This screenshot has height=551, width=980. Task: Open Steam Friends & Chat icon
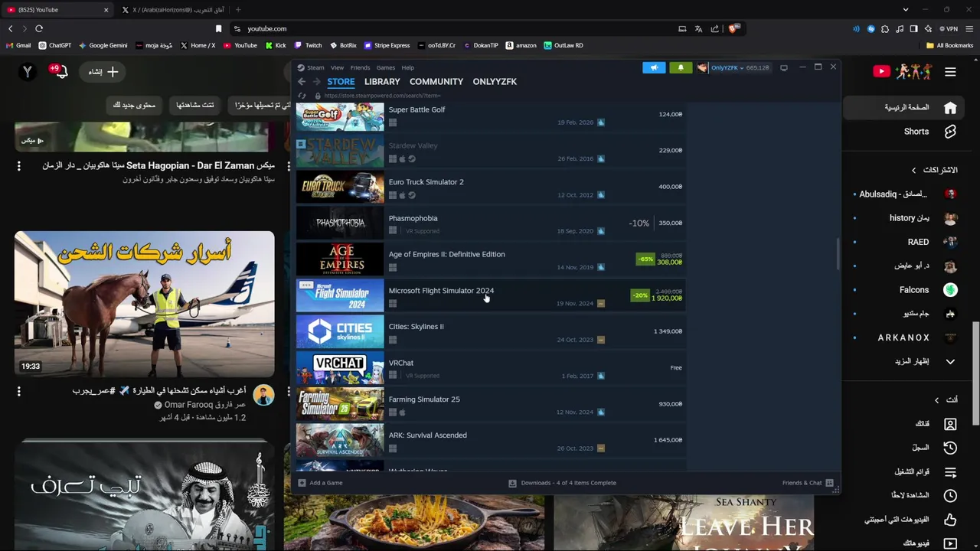pyautogui.click(x=829, y=483)
